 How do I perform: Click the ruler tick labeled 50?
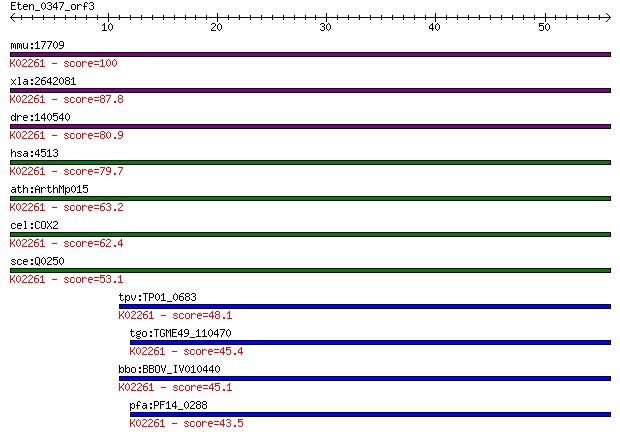[x=544, y=27]
